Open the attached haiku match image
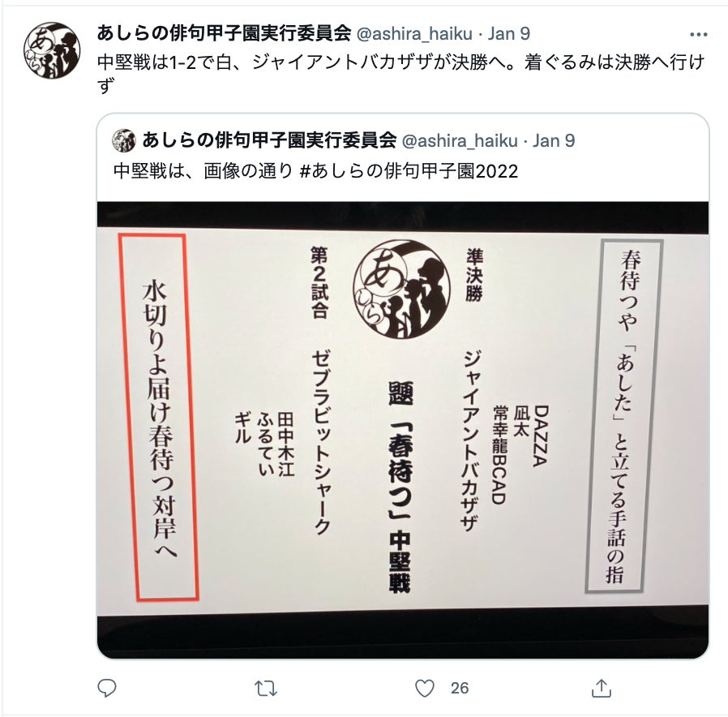728x717 pixels. (x=403, y=430)
